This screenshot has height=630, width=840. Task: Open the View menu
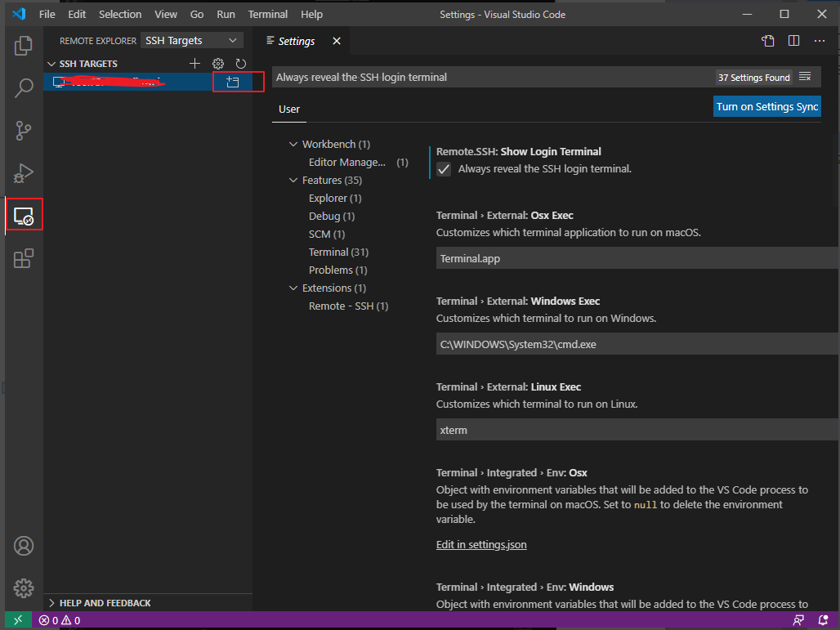click(x=166, y=15)
